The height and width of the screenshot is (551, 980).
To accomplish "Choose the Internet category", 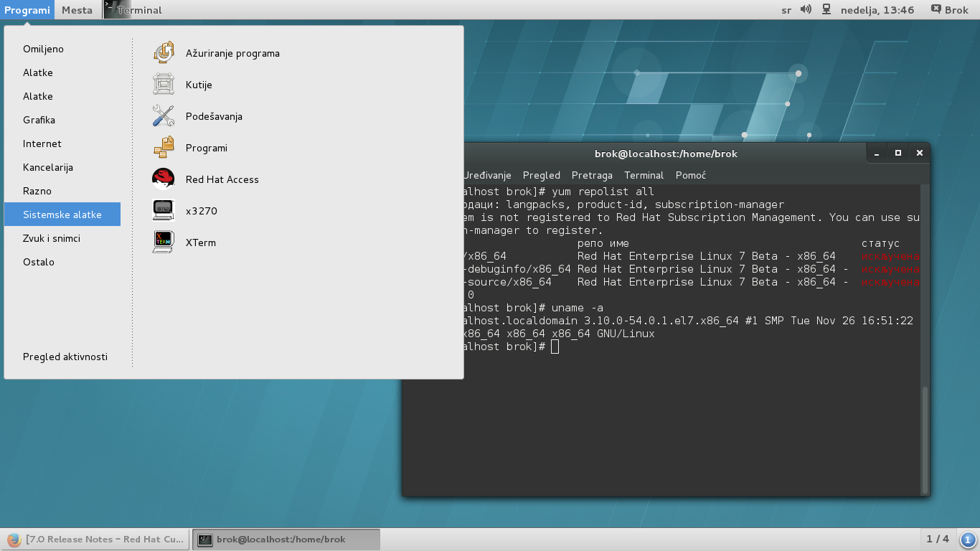I will pyautogui.click(x=62, y=143).
